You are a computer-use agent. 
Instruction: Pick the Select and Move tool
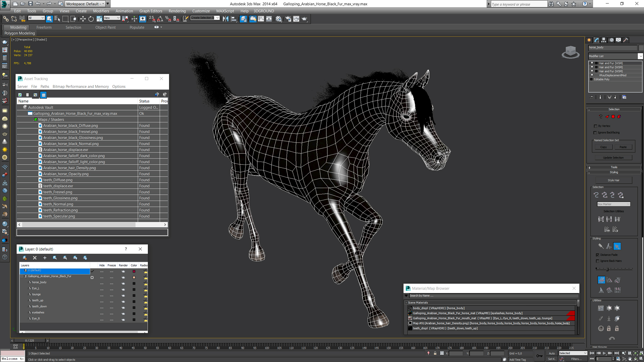(x=83, y=19)
